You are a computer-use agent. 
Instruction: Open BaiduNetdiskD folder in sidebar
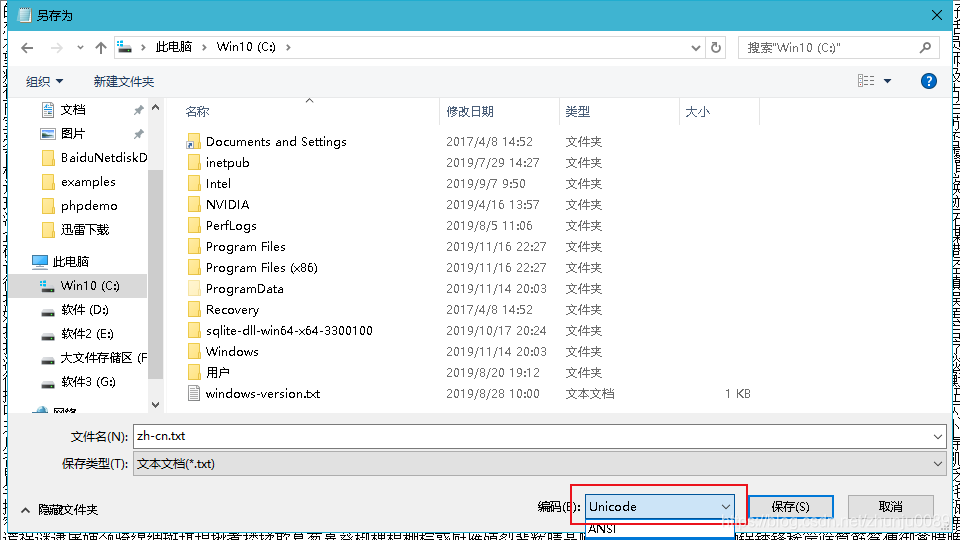(x=103, y=157)
